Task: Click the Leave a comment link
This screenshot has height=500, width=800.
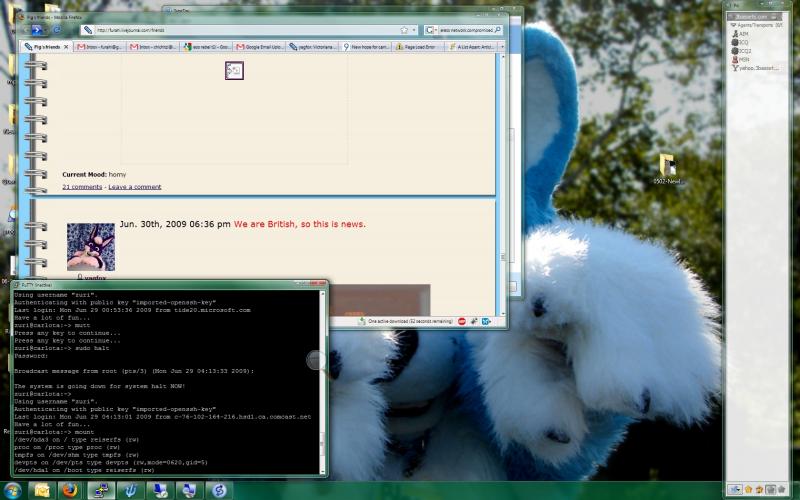Action: 134,186
